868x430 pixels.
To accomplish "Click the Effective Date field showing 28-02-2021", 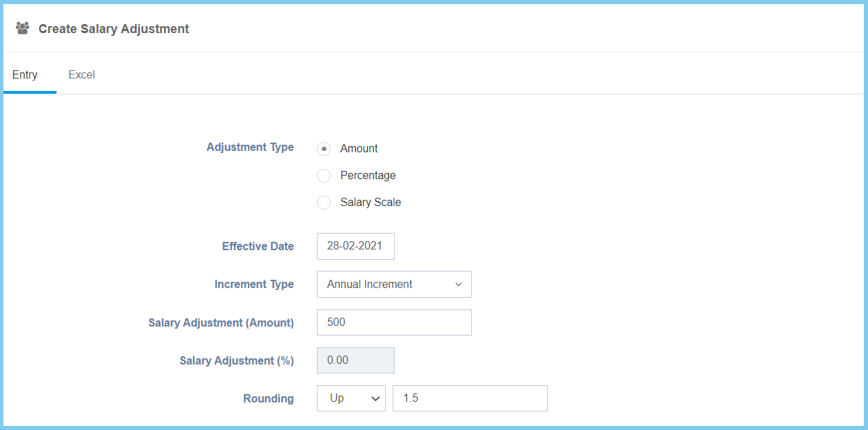I will tap(355, 247).
